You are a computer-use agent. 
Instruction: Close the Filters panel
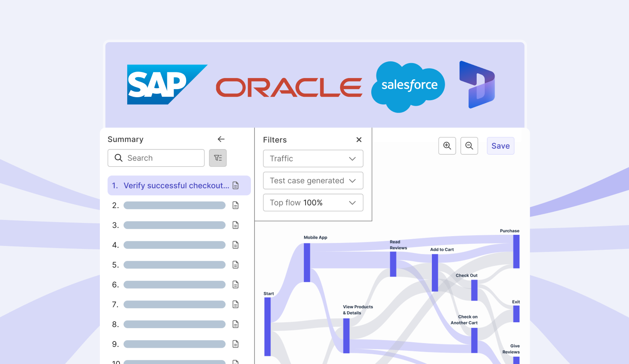359,140
